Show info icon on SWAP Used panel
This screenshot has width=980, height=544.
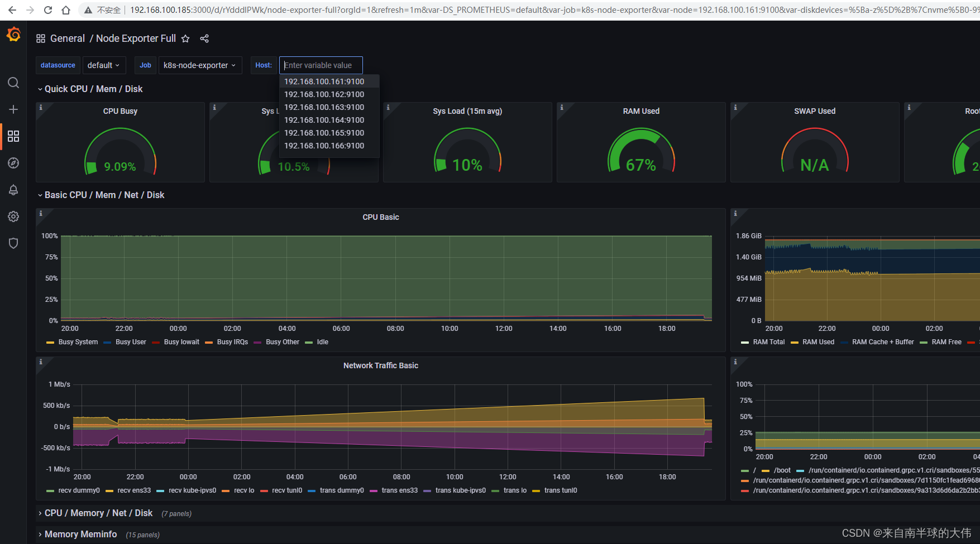tap(735, 107)
